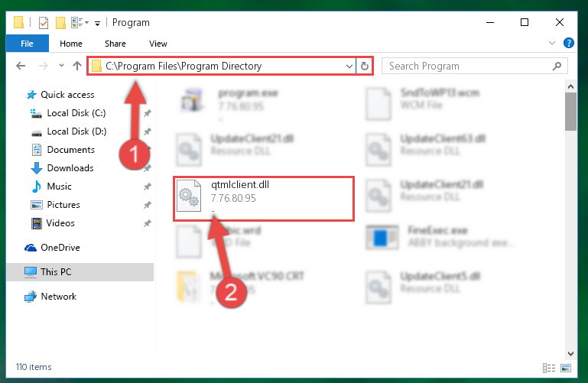The height and width of the screenshot is (383, 588).
Task: Select the View ribbon tab
Action: [x=158, y=44]
